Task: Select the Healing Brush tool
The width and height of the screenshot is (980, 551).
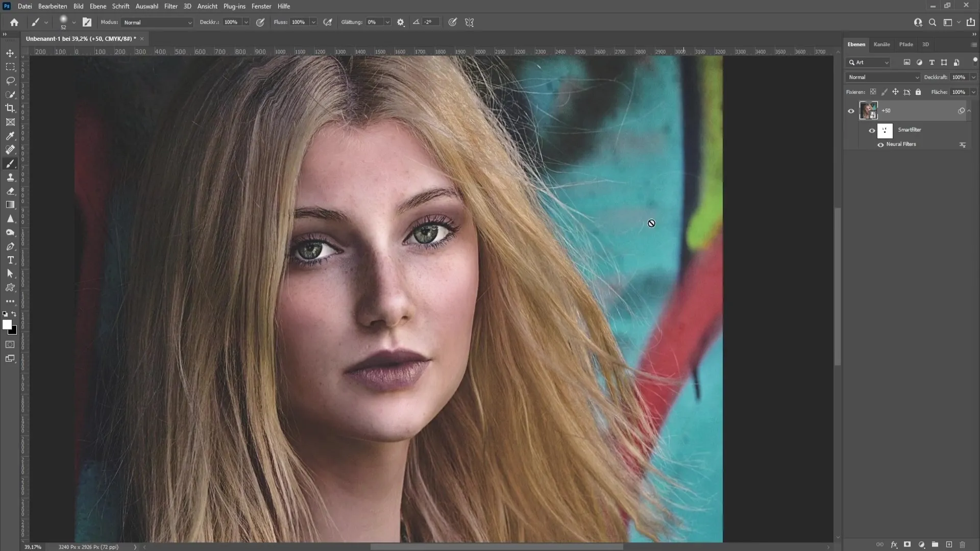Action: [x=10, y=149]
